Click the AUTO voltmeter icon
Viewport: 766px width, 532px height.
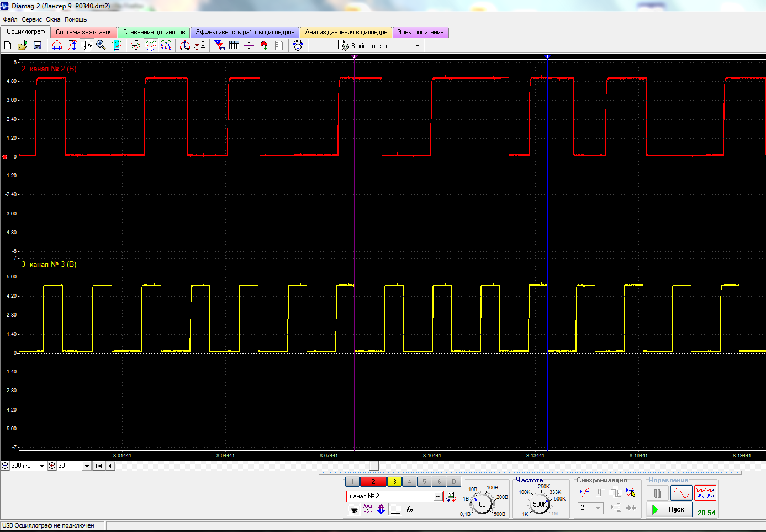coord(298,45)
